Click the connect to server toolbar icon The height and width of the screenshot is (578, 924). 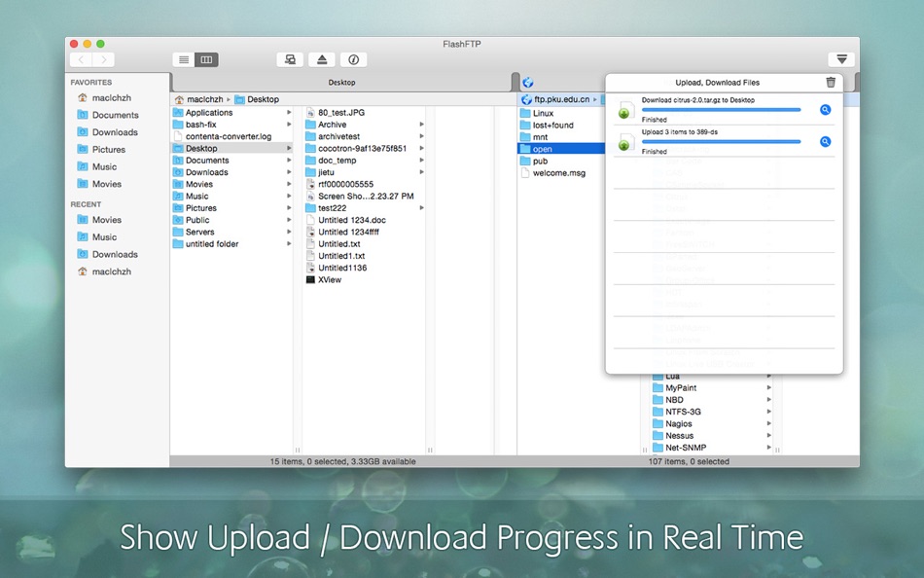click(290, 59)
